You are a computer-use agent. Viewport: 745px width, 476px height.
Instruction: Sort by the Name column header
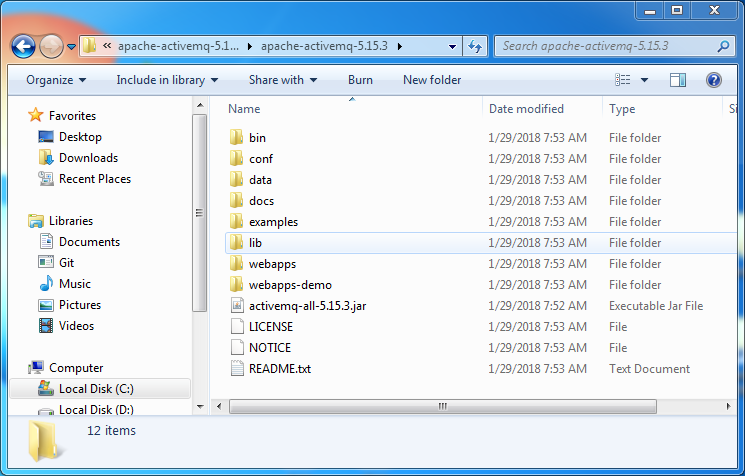(244, 109)
